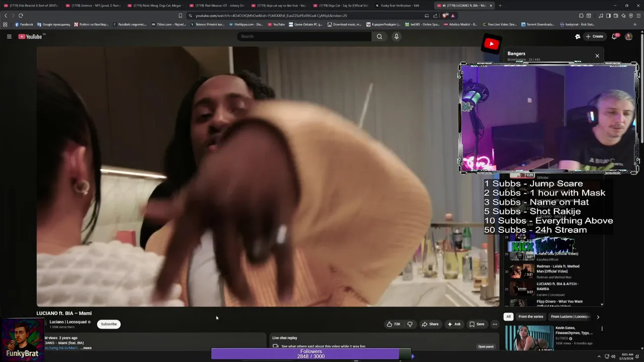The height and width of the screenshot is (362, 644).
Task: Open the YouTube bookmark in bar
Action: tap(276, 24)
